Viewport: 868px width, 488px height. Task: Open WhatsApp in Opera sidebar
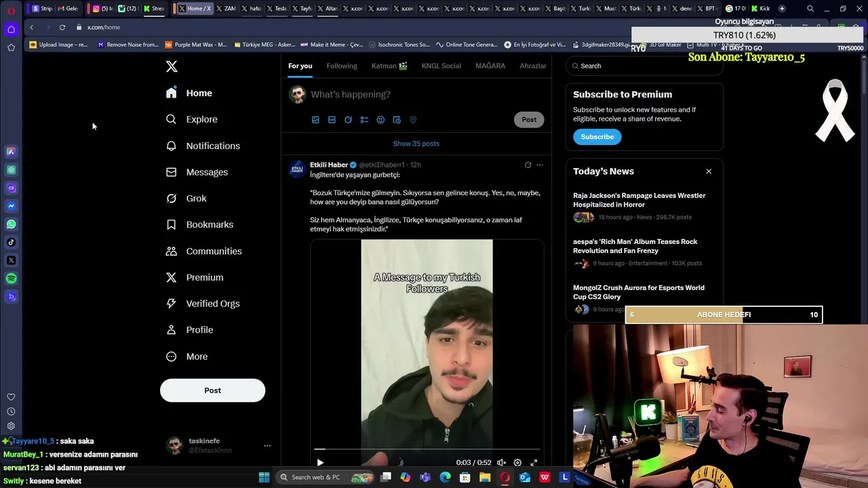11,224
